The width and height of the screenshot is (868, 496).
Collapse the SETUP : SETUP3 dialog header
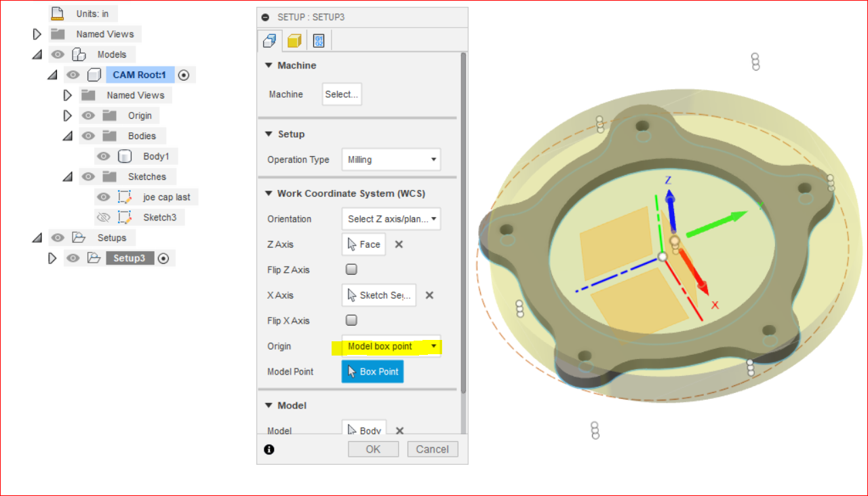click(265, 17)
